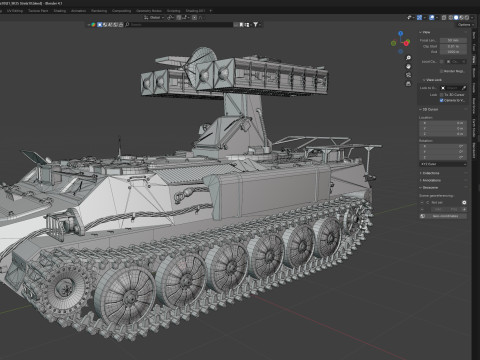Switch perspective/orthographic with the grid icon
Screen dimensions: 480x360
point(408,84)
